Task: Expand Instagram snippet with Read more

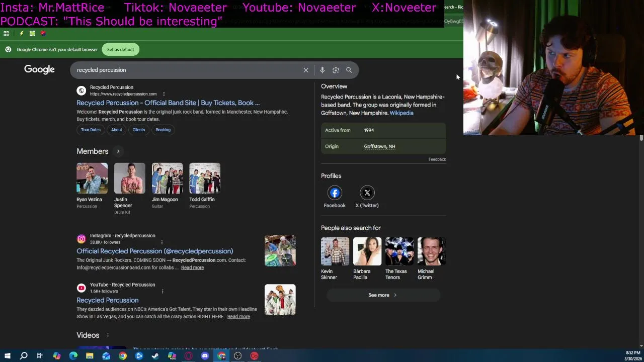Action: tap(192, 267)
